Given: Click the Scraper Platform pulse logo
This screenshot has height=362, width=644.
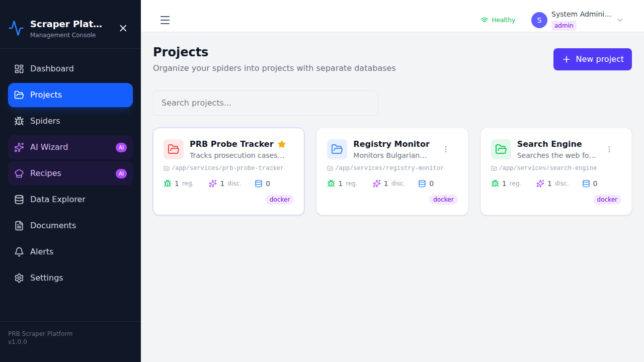Looking at the screenshot, I should pos(16,28).
